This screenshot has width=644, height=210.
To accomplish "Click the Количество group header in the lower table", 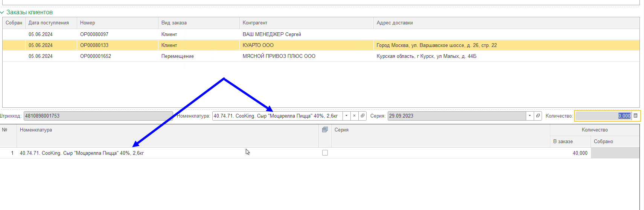I will (595, 130).
